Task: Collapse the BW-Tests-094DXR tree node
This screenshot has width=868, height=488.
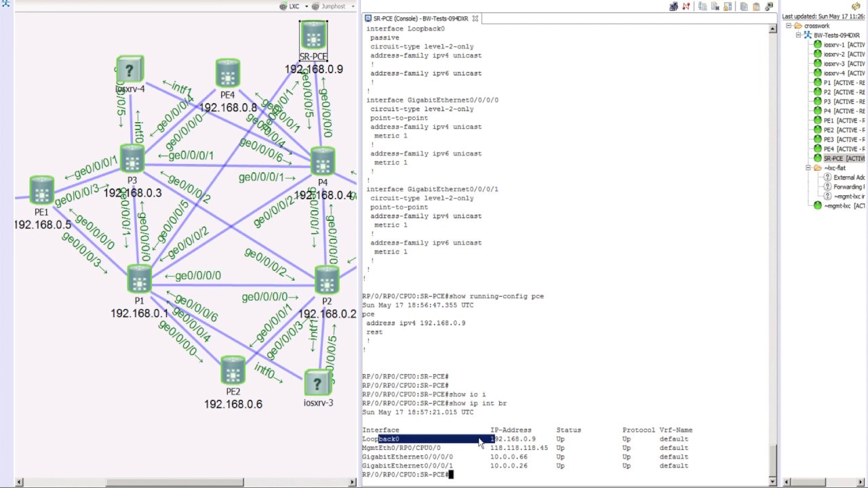Action: [x=798, y=35]
